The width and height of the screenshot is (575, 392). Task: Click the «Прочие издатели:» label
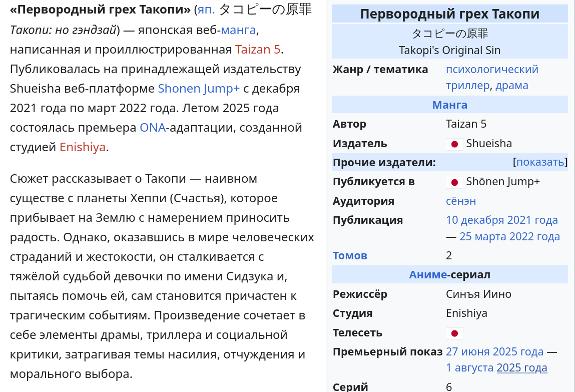(x=384, y=162)
